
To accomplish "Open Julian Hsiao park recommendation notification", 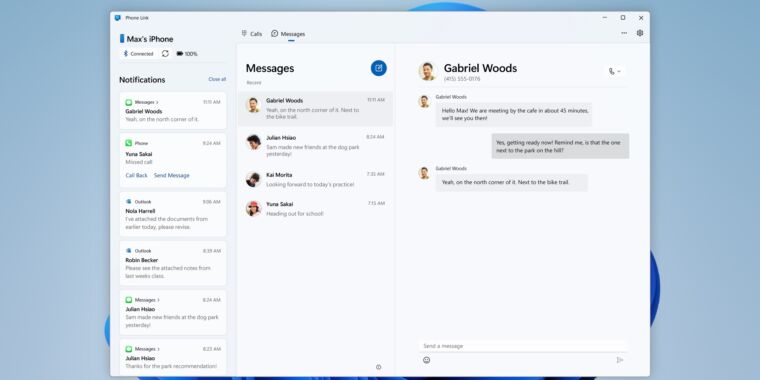I will [173, 357].
